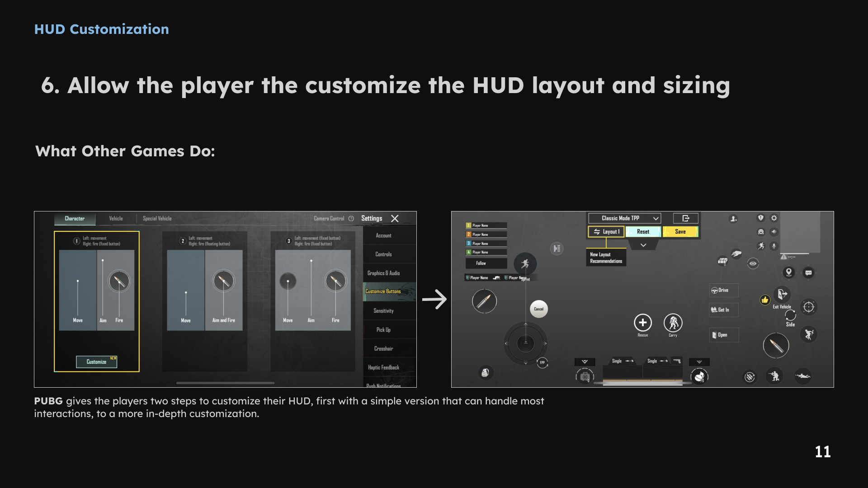Click the map location marker icon

point(789,272)
